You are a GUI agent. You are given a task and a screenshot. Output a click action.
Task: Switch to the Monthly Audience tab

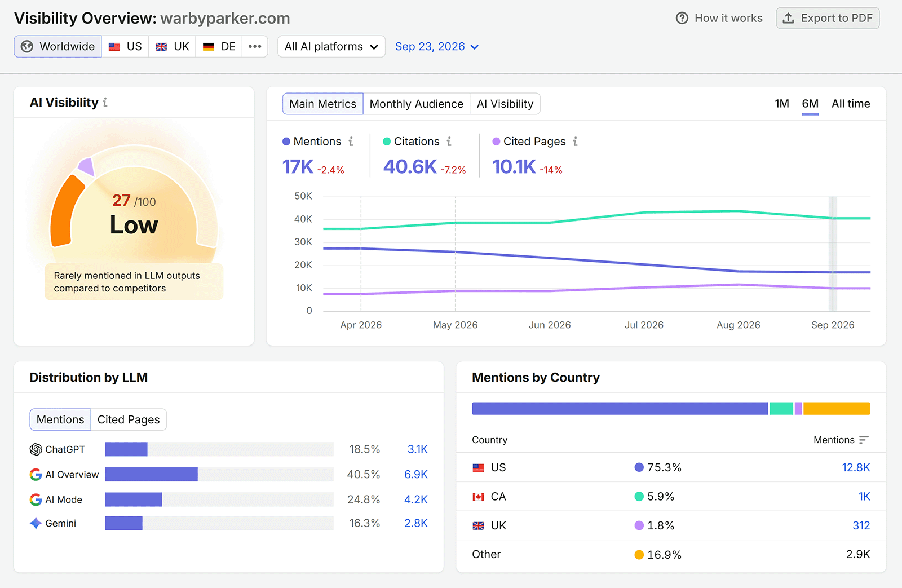click(x=417, y=104)
